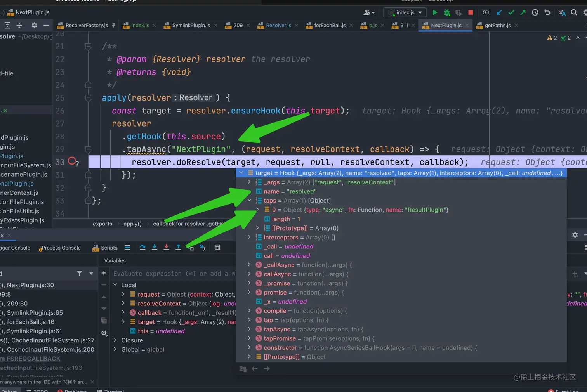Stop the running debug session

click(x=471, y=12)
